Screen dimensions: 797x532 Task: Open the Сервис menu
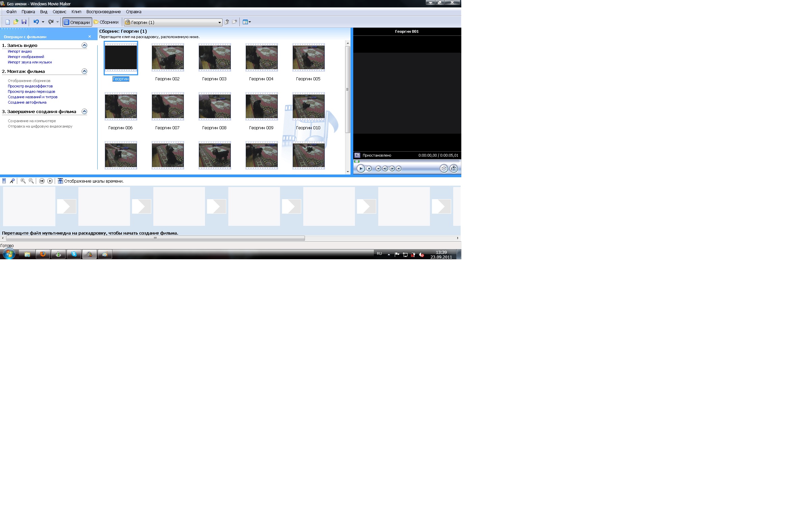59,12
